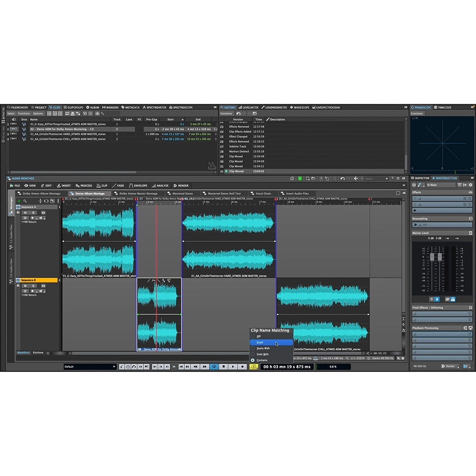This screenshot has width=476, height=476.
Task: Start playback in the transport bar
Action: [233, 367]
